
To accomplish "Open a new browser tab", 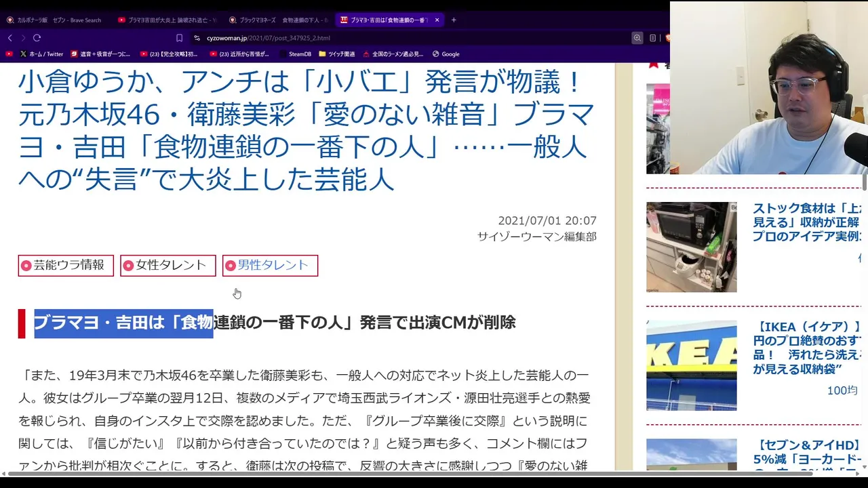I will (454, 20).
